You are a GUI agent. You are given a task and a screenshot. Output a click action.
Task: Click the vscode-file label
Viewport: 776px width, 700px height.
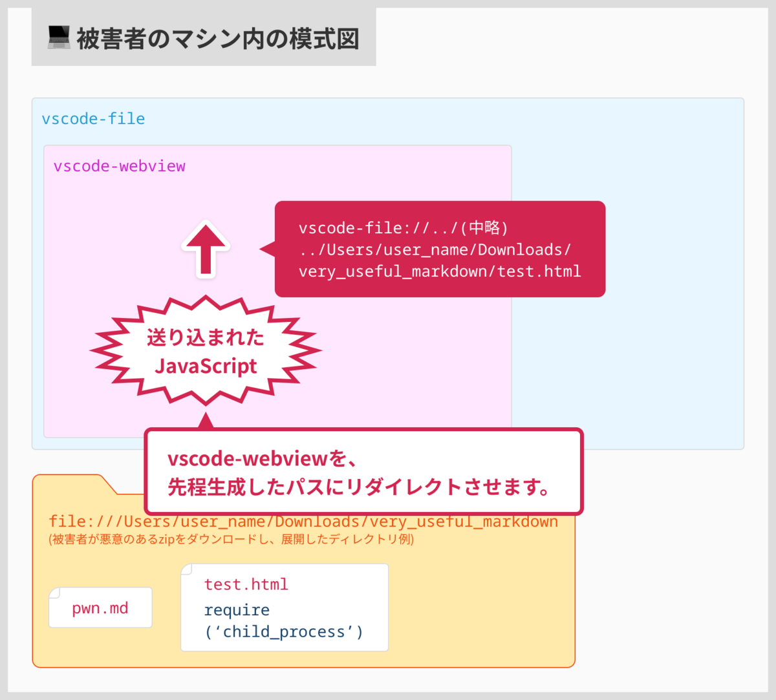[93, 119]
